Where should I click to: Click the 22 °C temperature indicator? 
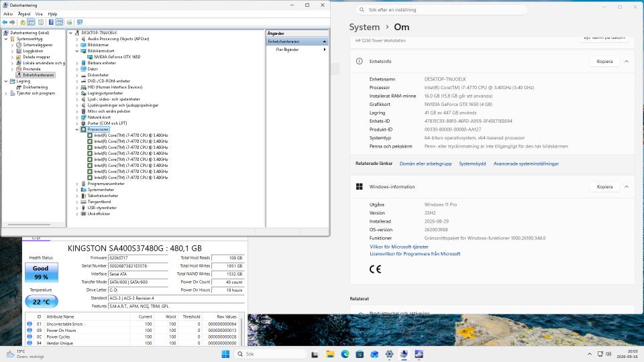42,302
